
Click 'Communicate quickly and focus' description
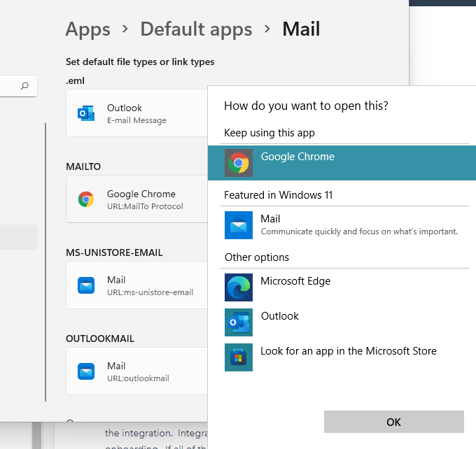coord(359,231)
